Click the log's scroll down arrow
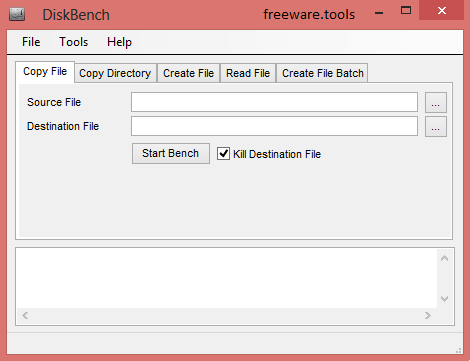 (444, 299)
